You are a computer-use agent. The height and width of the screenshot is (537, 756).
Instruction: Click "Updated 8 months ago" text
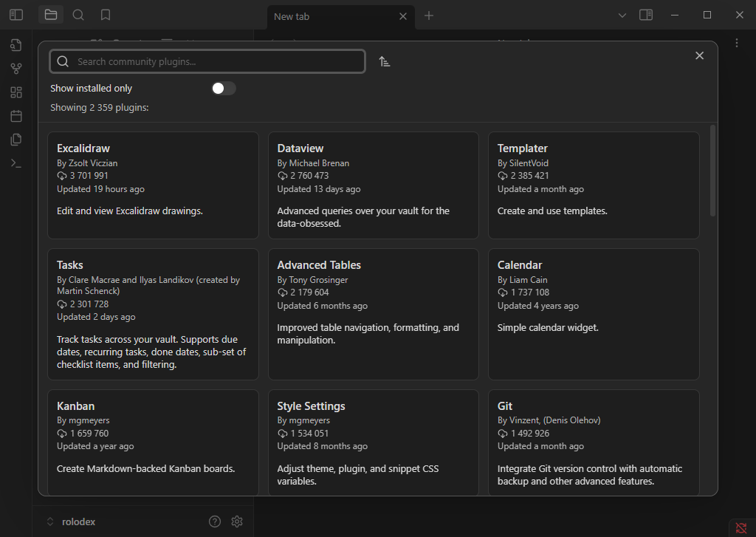(322, 446)
